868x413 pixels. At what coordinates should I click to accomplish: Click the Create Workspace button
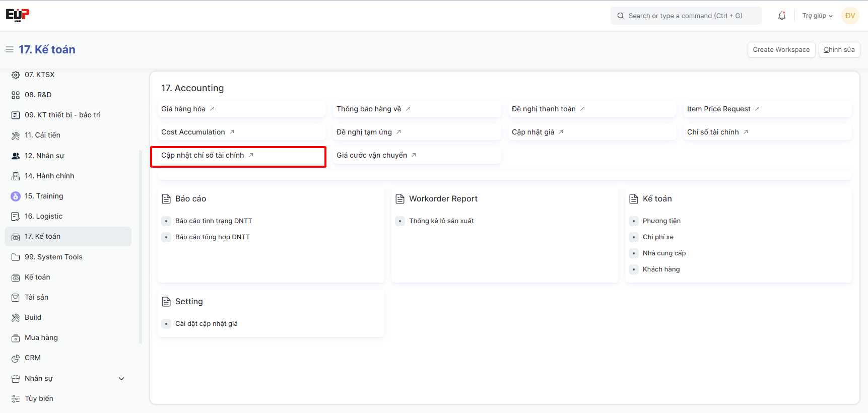(781, 49)
